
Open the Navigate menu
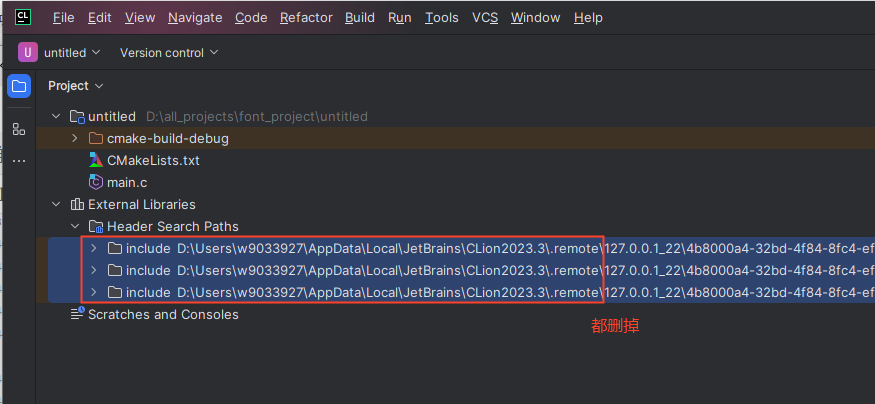point(195,18)
